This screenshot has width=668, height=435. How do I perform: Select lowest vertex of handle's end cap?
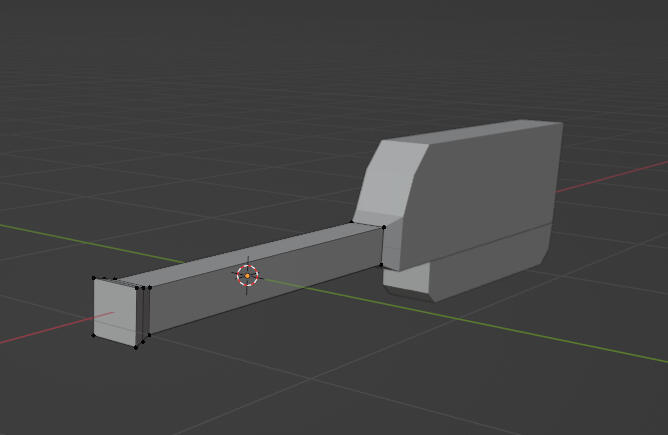(136, 348)
